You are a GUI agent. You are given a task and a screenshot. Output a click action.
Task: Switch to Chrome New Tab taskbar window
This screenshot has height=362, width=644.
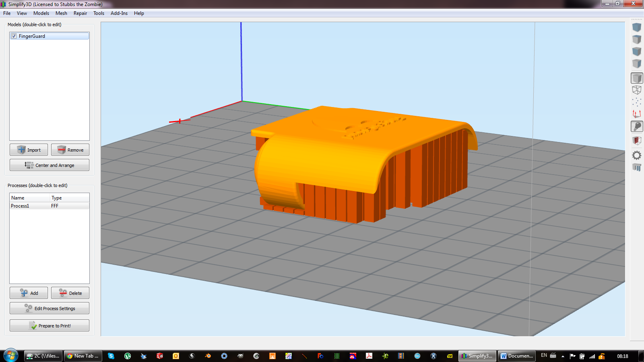[83, 356]
